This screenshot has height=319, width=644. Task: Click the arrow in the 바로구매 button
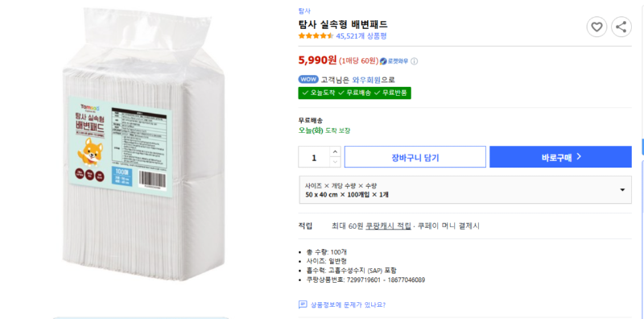579,156
